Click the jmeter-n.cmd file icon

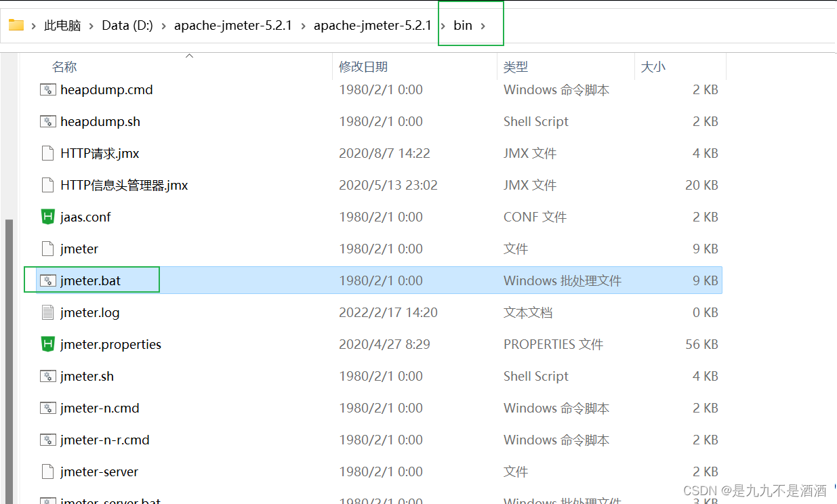point(47,408)
